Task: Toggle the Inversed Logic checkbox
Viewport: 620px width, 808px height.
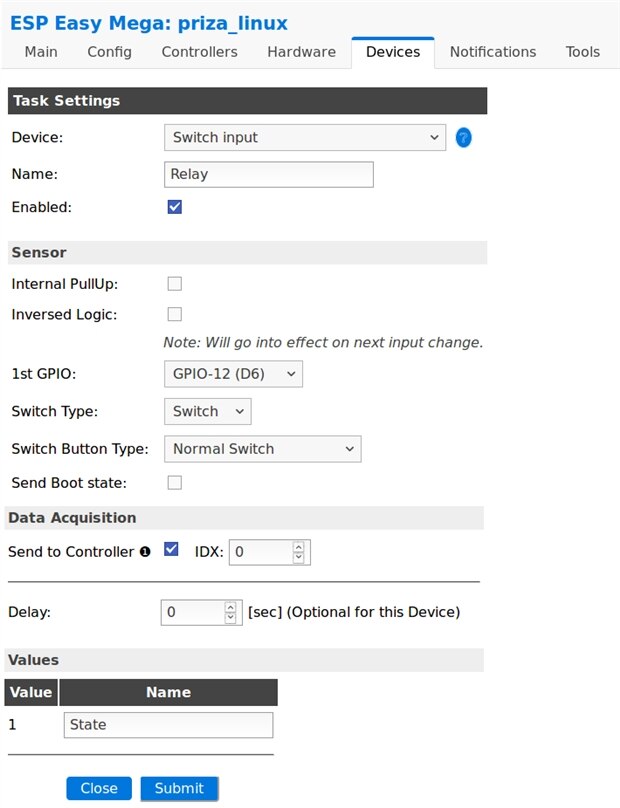Action: click(x=174, y=314)
